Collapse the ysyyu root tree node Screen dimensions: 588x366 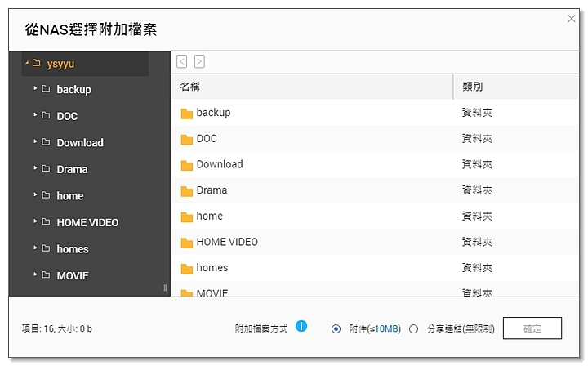(x=27, y=63)
